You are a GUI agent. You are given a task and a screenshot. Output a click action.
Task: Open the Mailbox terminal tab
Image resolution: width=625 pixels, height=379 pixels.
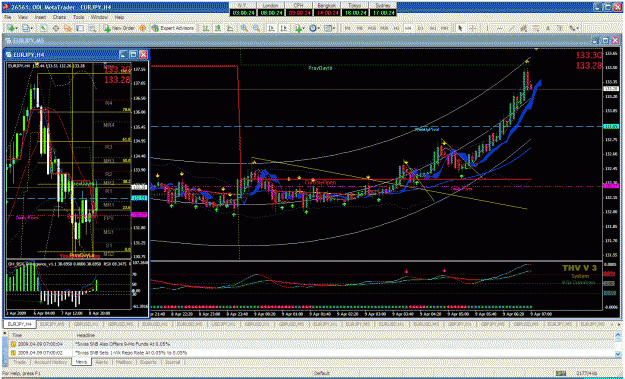(x=124, y=362)
